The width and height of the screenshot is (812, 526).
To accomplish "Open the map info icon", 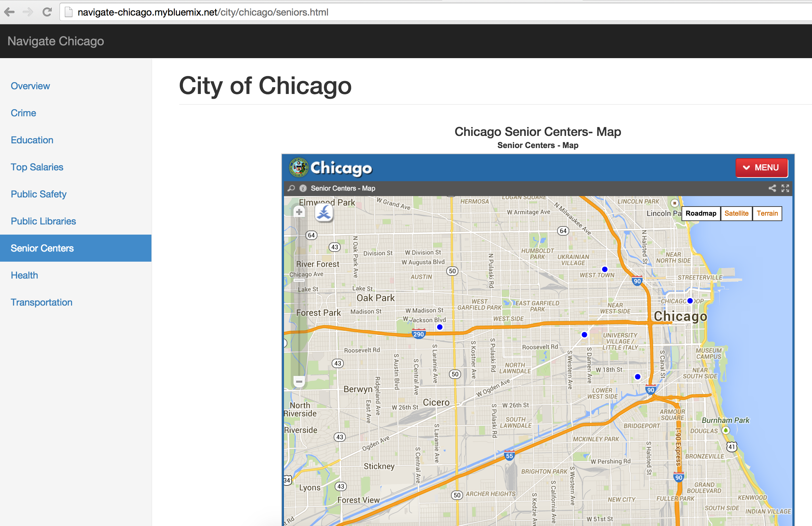I will tap(303, 188).
